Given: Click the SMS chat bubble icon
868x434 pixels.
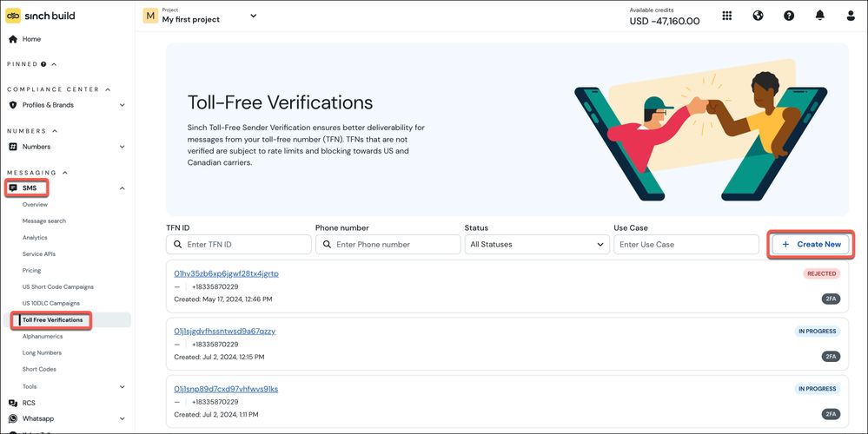Looking at the screenshot, I should pyautogui.click(x=13, y=188).
